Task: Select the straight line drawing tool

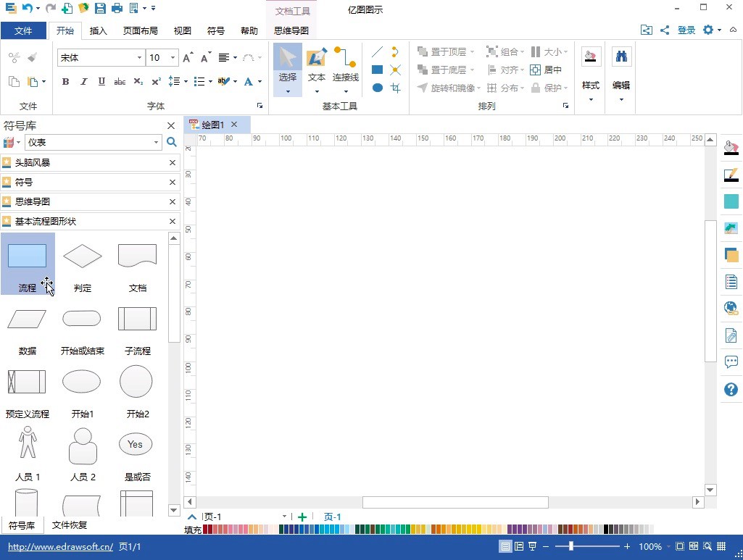Action: point(377,52)
